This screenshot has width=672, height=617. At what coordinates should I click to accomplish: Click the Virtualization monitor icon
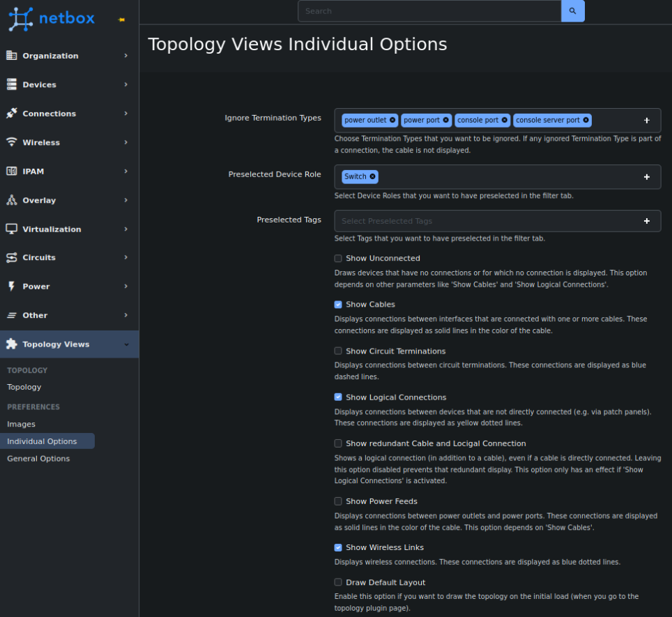[x=10, y=229]
